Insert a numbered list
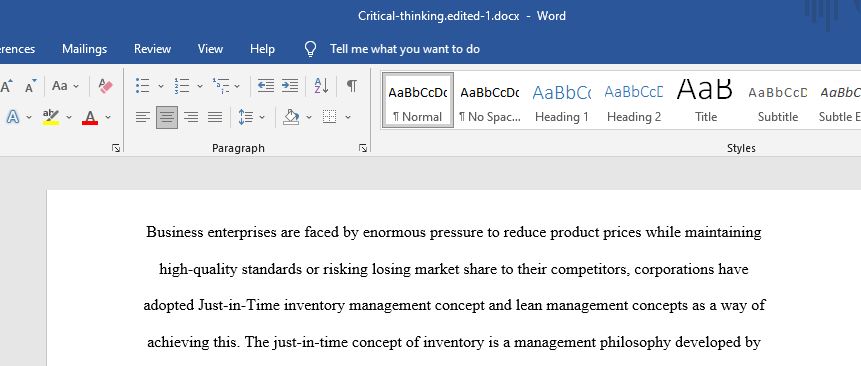This screenshot has width=861, height=366. (x=182, y=86)
